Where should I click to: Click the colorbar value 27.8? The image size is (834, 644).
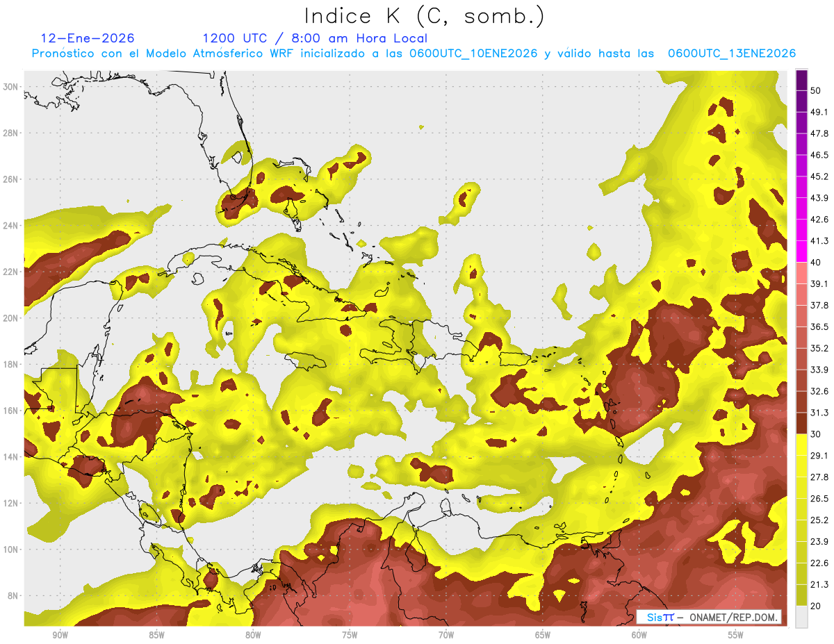tap(819, 477)
